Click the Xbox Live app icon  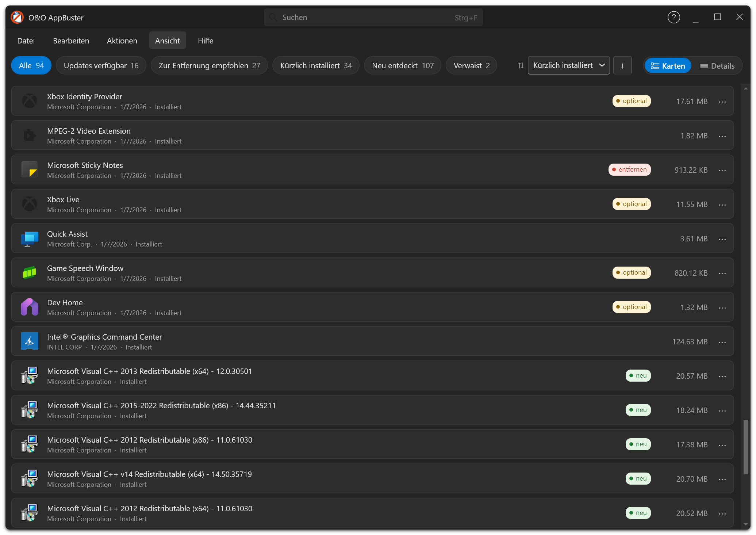click(x=30, y=204)
